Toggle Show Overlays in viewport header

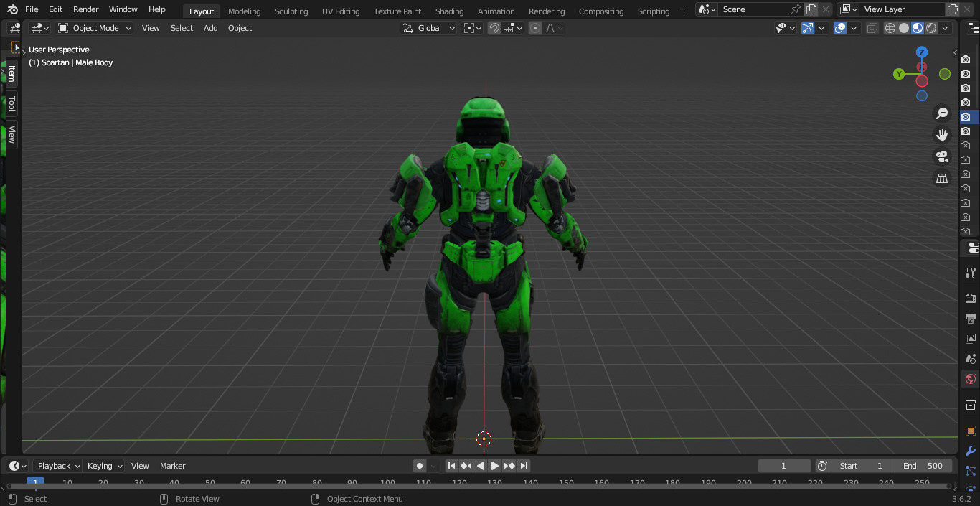[840, 28]
